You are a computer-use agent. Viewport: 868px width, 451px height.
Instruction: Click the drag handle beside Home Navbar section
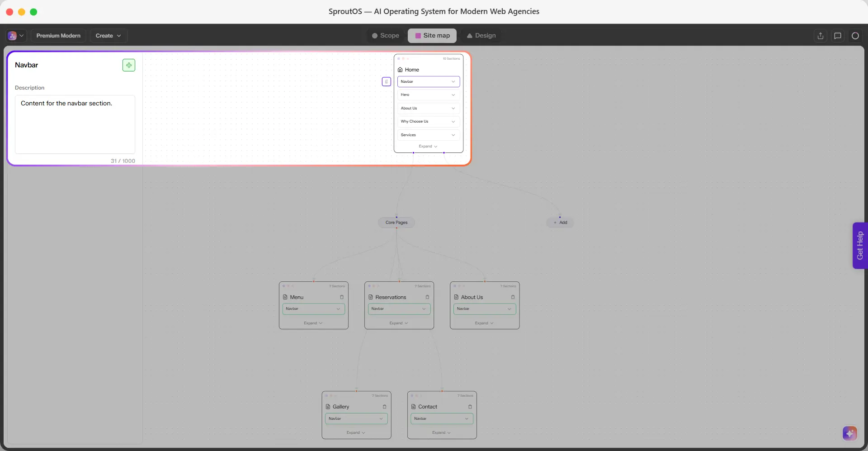(x=387, y=81)
